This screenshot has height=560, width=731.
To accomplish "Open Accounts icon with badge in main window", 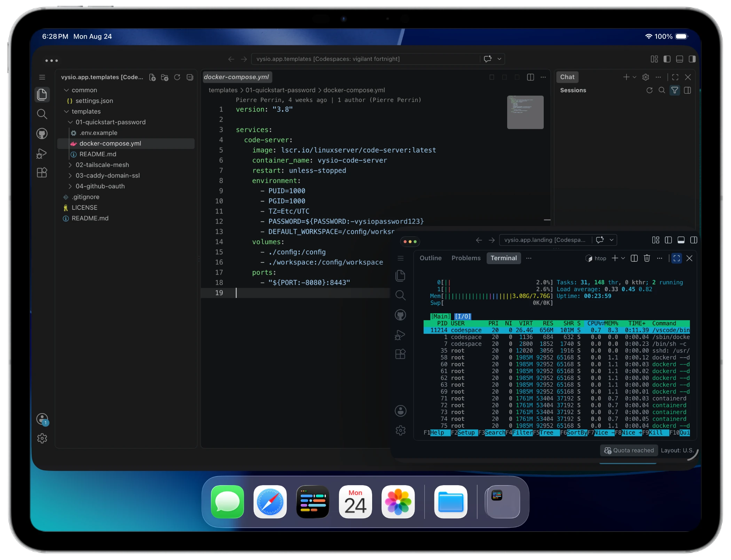I will pos(42,419).
